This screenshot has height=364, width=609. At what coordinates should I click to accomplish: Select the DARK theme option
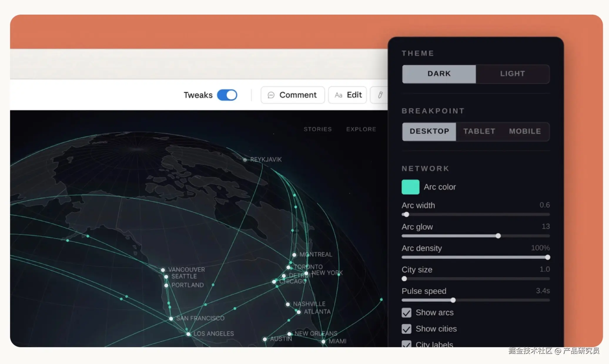439,74
